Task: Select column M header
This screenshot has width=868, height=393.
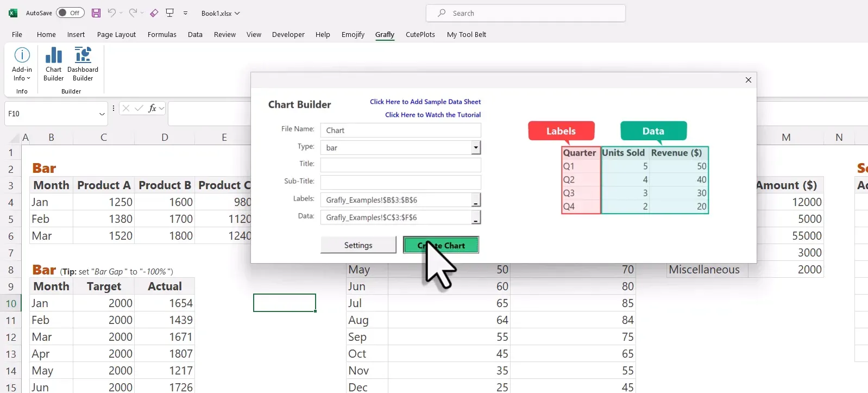Action: (786, 138)
